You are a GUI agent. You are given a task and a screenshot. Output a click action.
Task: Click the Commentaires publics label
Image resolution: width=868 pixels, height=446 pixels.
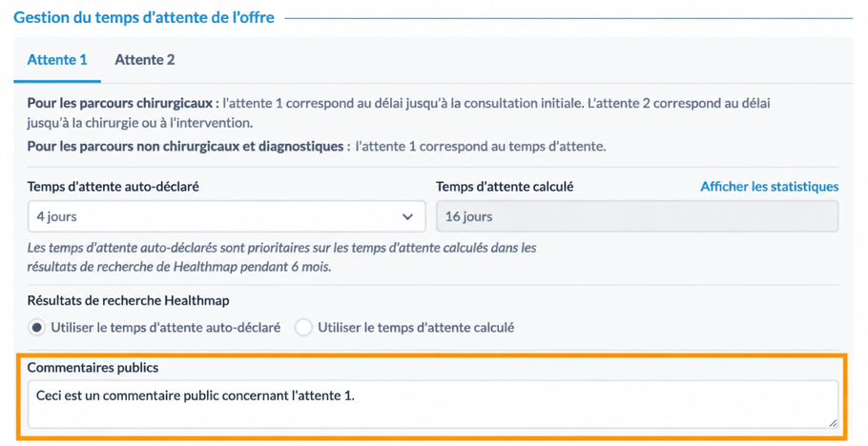93,368
